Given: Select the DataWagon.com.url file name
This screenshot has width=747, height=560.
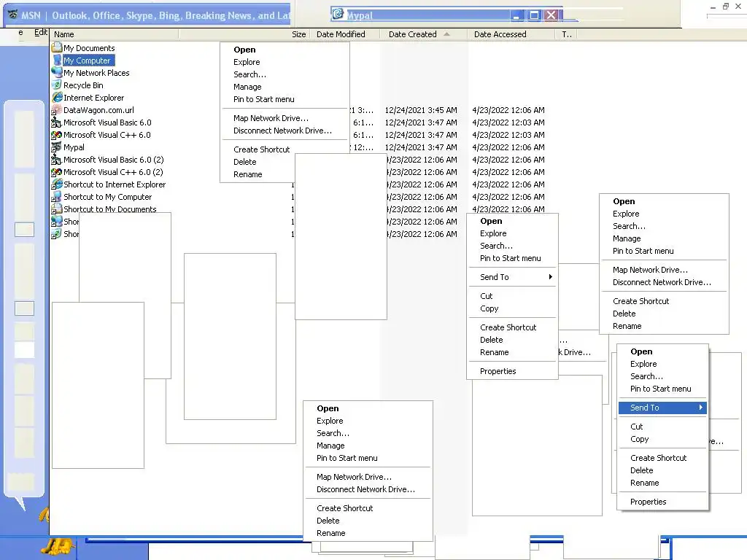Looking at the screenshot, I should tap(98, 110).
